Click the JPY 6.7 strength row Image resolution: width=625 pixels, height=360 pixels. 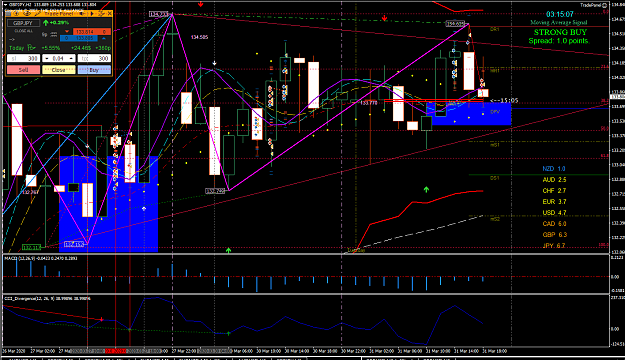[554, 246]
